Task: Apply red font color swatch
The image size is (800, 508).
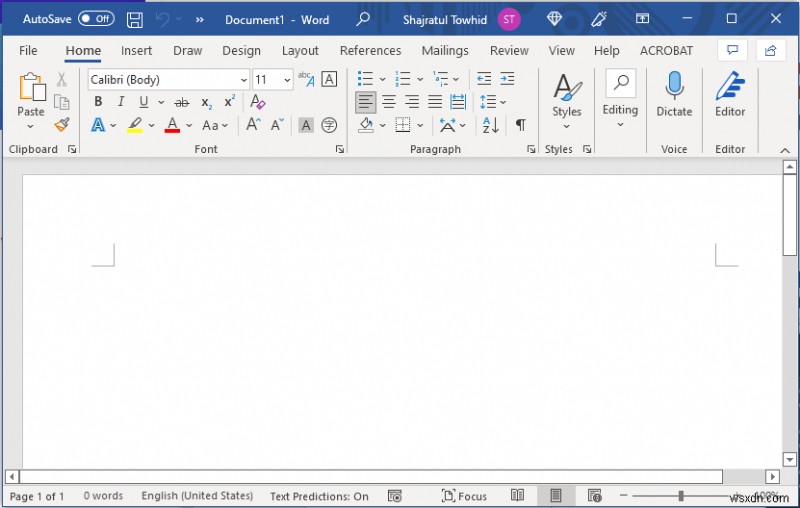Action: click(x=172, y=125)
